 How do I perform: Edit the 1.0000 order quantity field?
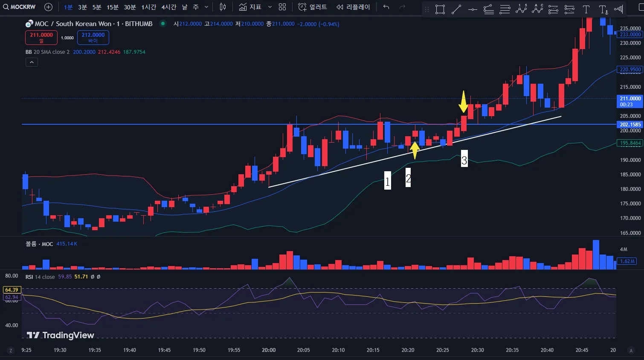tap(67, 38)
